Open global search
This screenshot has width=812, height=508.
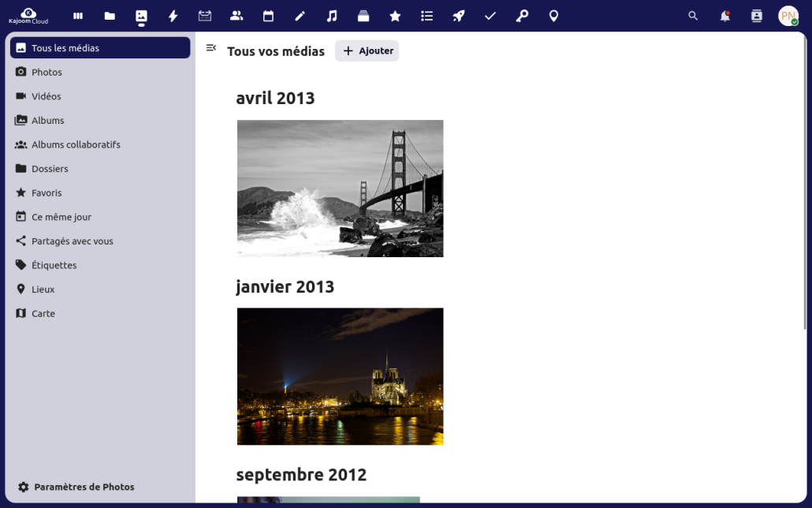(693, 16)
